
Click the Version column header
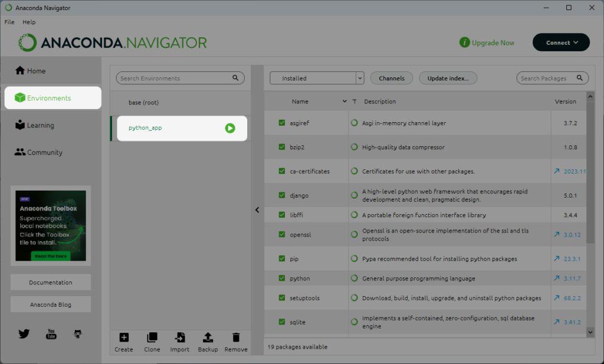point(566,101)
